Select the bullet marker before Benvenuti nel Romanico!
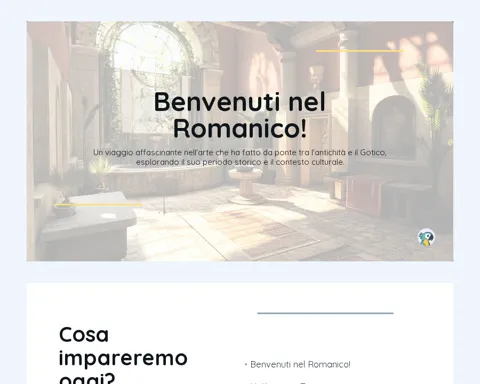480x384 pixels. [x=246, y=365]
